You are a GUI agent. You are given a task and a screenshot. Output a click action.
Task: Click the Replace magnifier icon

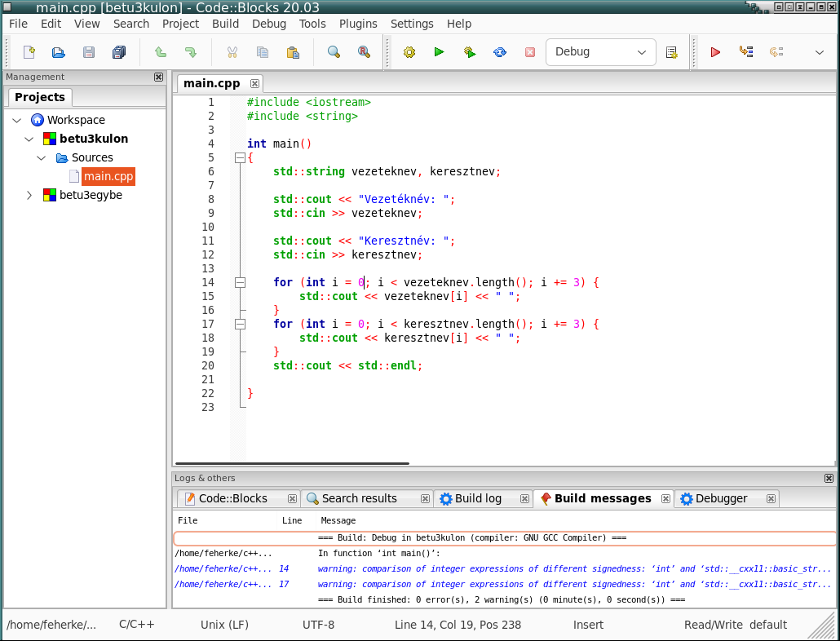point(364,52)
